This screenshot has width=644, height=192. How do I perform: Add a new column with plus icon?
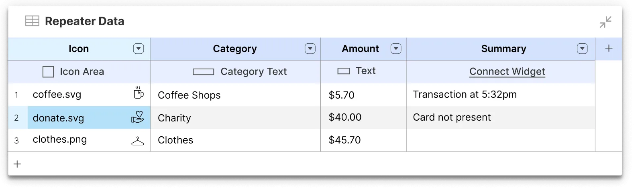609,49
